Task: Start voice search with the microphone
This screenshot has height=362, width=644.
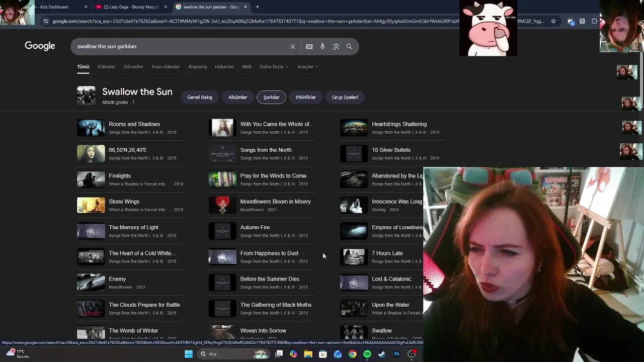Action: click(323, 46)
